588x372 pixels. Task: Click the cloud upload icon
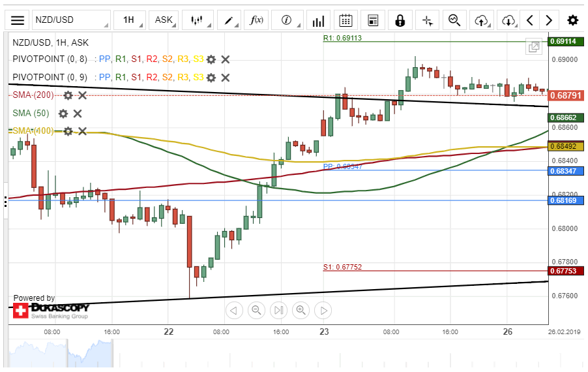[482, 20]
